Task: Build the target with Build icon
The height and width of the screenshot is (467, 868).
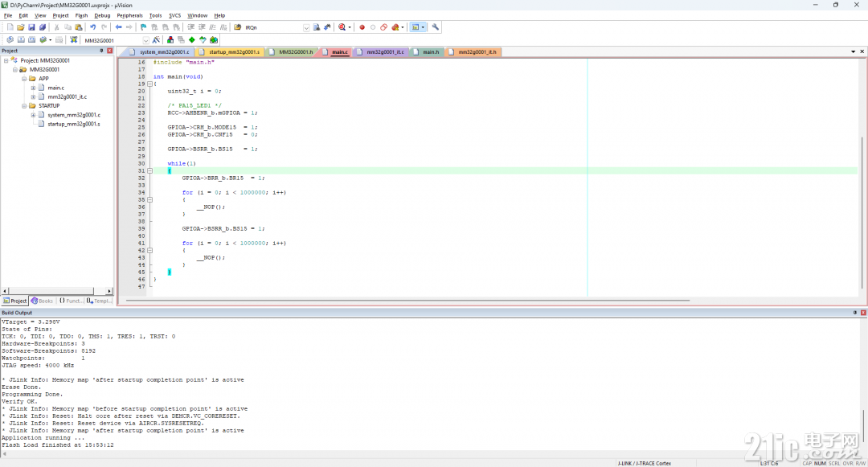Action: 21,40
